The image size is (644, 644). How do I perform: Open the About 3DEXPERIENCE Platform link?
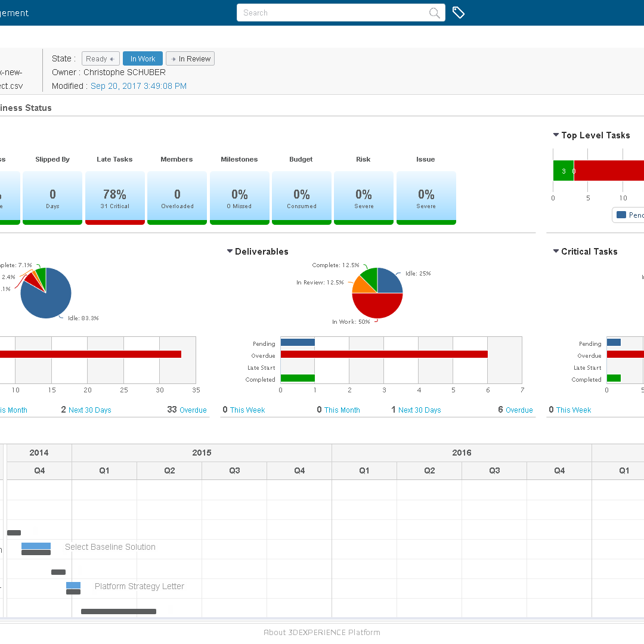point(322,632)
